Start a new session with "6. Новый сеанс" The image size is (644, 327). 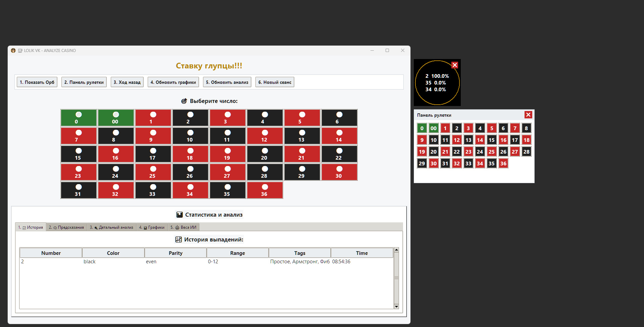click(275, 82)
